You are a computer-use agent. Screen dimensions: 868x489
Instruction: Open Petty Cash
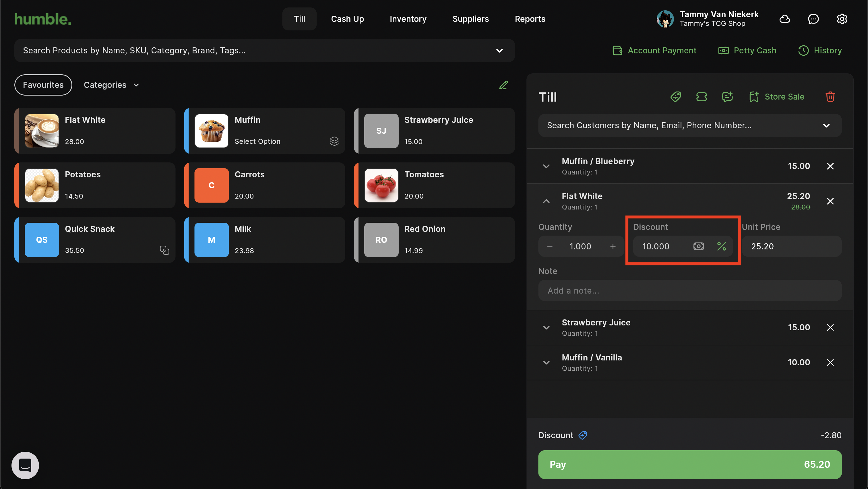point(747,51)
